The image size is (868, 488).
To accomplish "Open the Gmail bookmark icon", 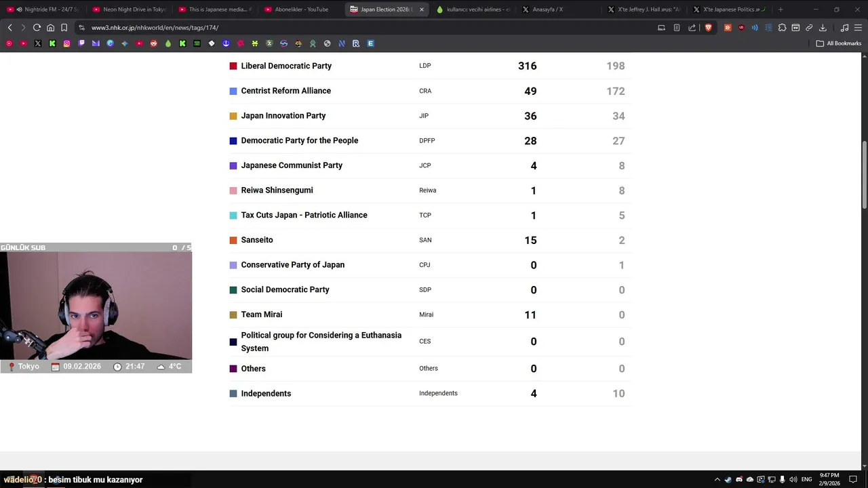I will [96, 43].
